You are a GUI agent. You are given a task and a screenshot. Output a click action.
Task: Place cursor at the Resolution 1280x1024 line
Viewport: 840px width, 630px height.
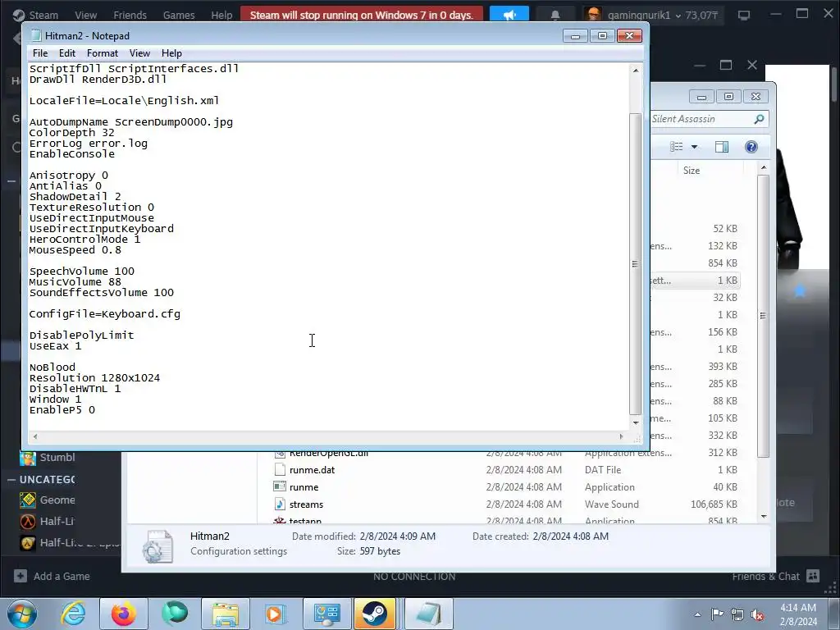pyautogui.click(x=95, y=377)
